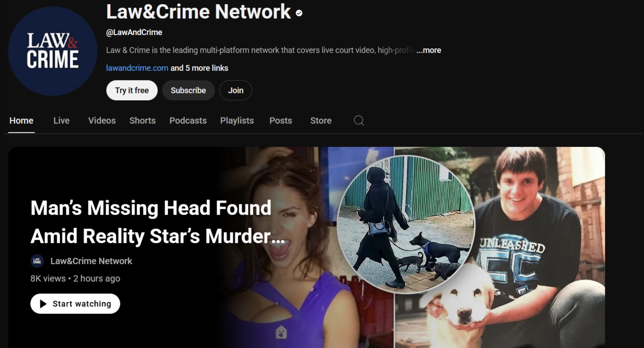Open the lawandcrime.com link

[x=137, y=68]
